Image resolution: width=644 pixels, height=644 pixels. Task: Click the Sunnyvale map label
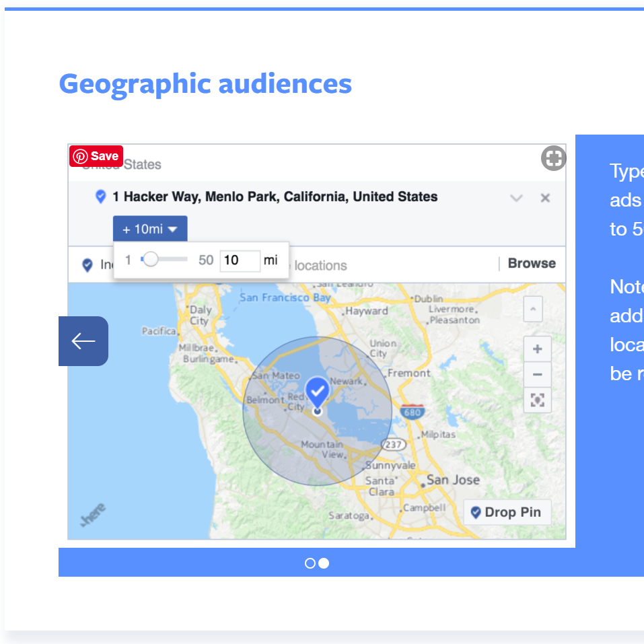[390, 465]
